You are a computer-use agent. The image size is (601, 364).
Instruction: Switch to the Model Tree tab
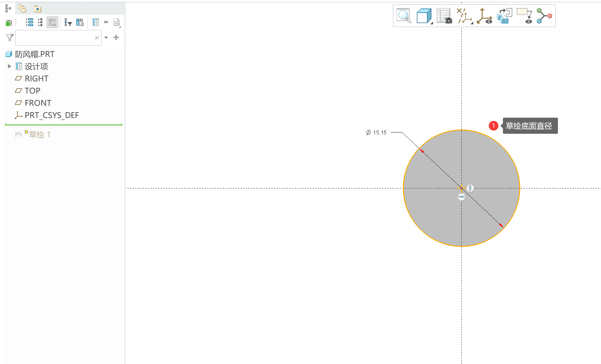(x=8, y=9)
